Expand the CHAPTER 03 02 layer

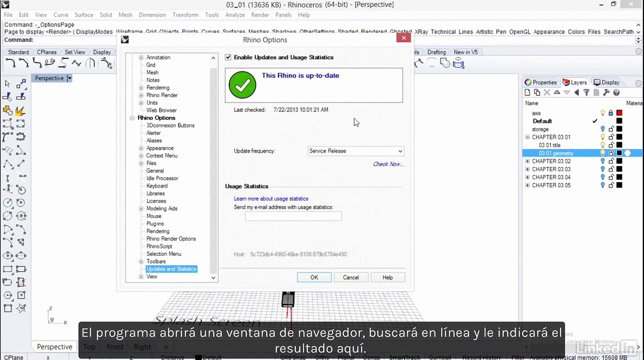point(527,161)
